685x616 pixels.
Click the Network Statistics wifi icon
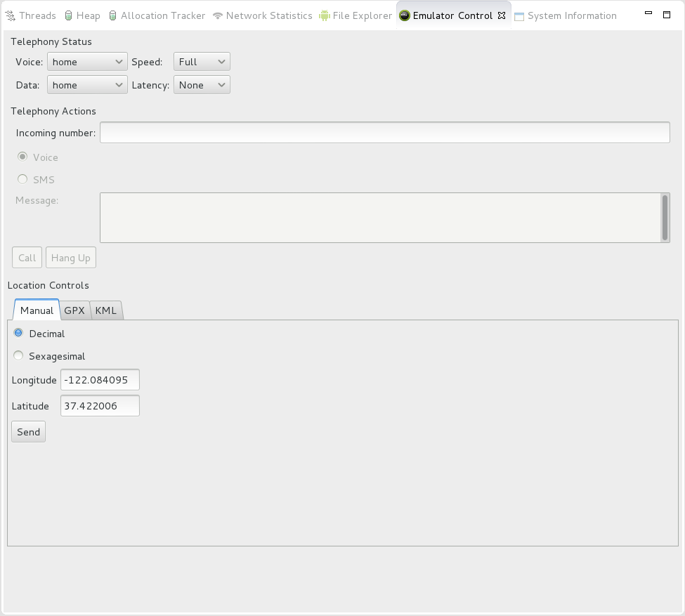218,16
